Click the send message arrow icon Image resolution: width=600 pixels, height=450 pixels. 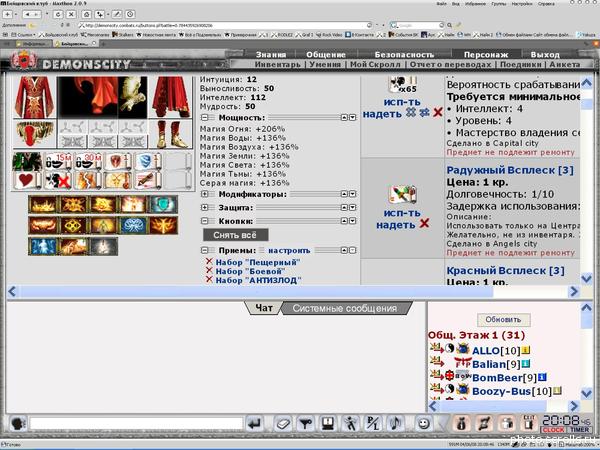254,424
